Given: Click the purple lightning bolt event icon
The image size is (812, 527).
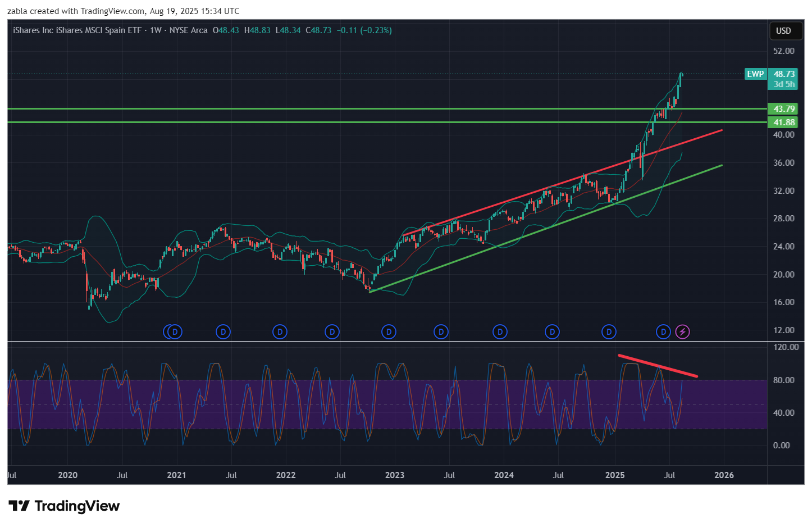Looking at the screenshot, I should 682,332.
